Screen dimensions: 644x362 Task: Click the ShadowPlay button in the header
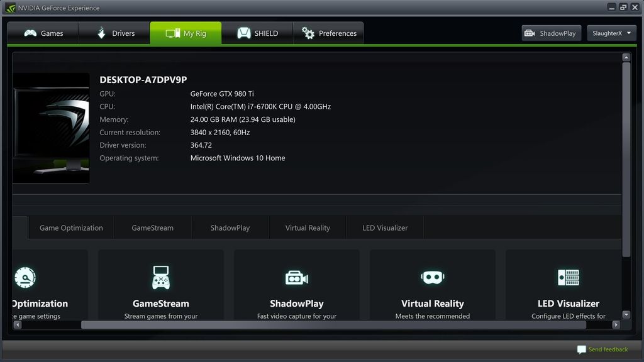(551, 33)
